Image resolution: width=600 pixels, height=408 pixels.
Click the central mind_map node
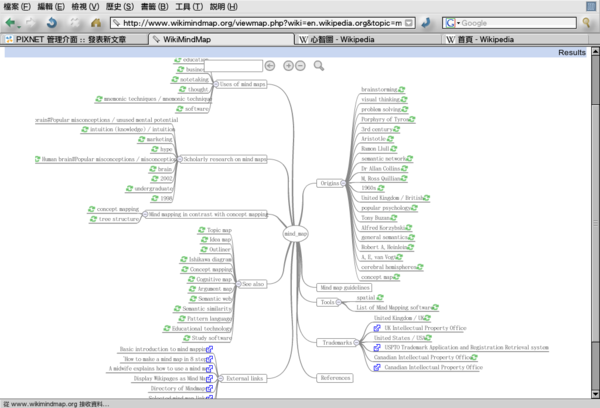pos(295,233)
